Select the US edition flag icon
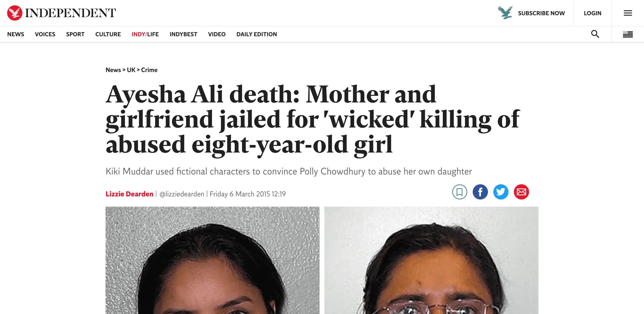This screenshot has height=314, width=644. click(627, 34)
